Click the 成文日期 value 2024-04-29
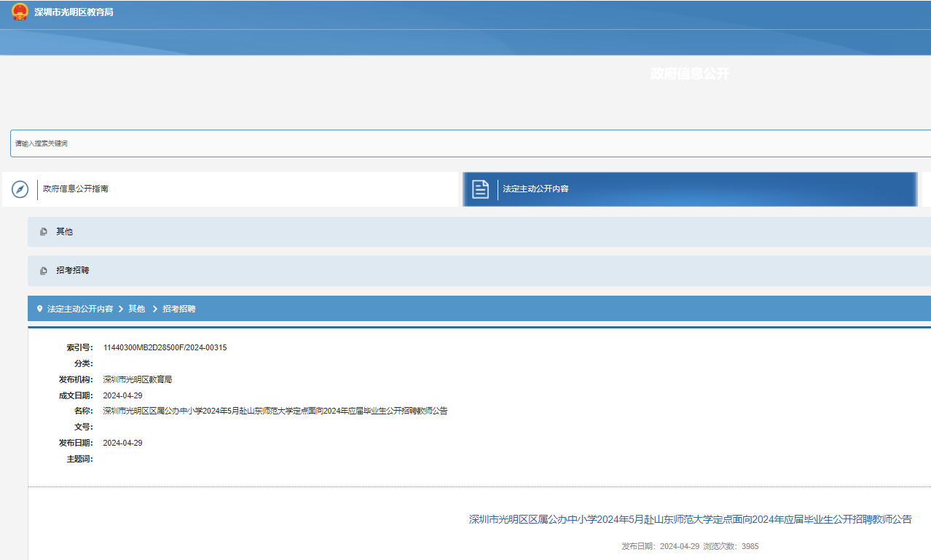The image size is (931, 560). (122, 395)
